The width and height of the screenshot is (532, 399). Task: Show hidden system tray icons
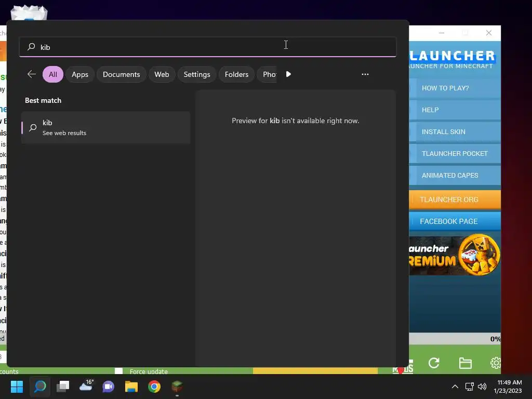pos(455,387)
